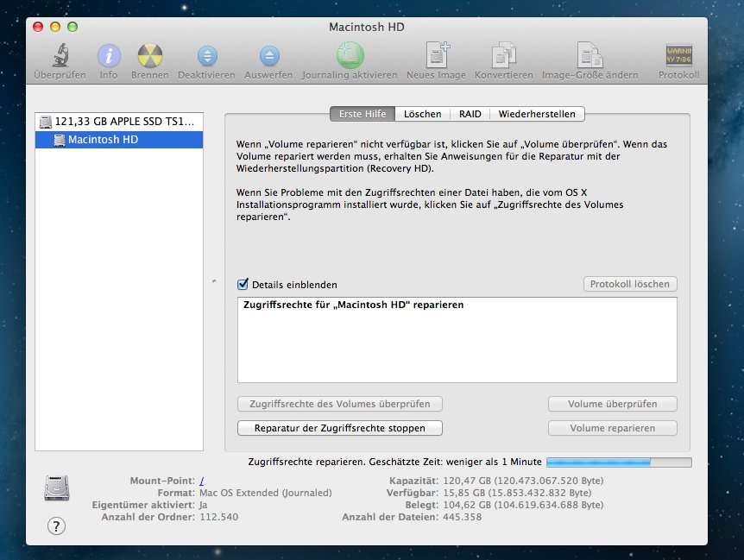The image size is (744, 560).
Task: Click the Kapazität value 120,47 GB
Action: point(523,481)
